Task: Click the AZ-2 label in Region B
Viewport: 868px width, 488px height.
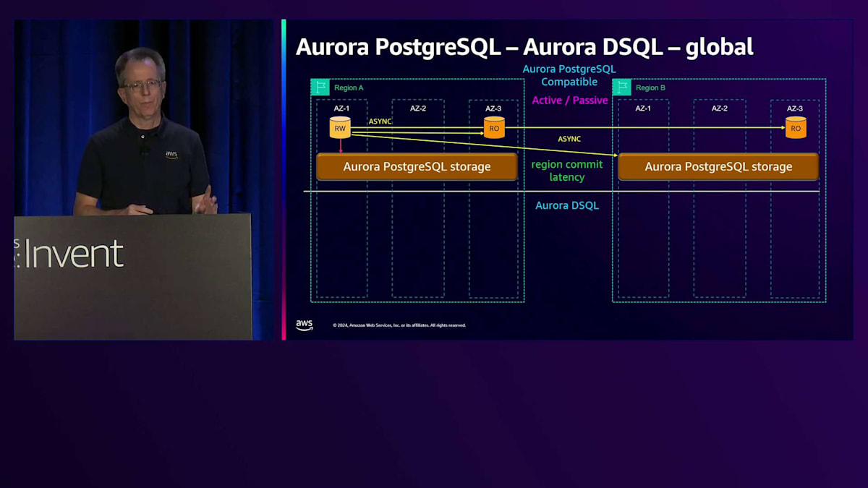Action: pyautogui.click(x=720, y=108)
